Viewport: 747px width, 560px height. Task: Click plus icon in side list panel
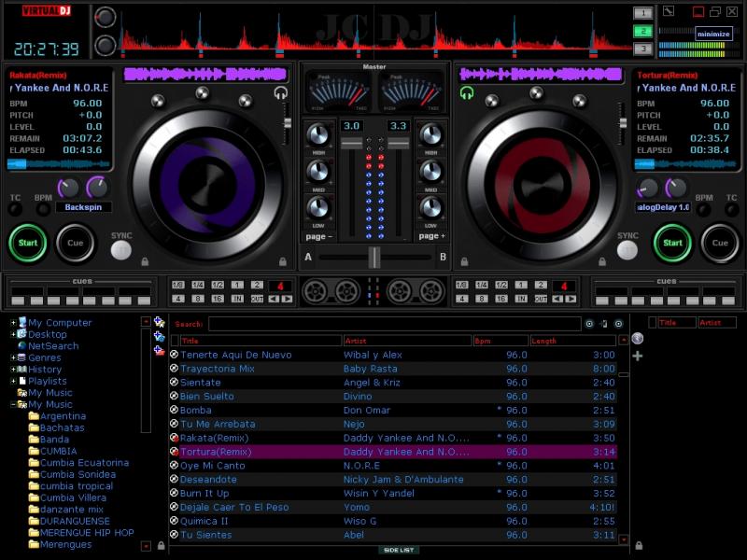coord(638,356)
